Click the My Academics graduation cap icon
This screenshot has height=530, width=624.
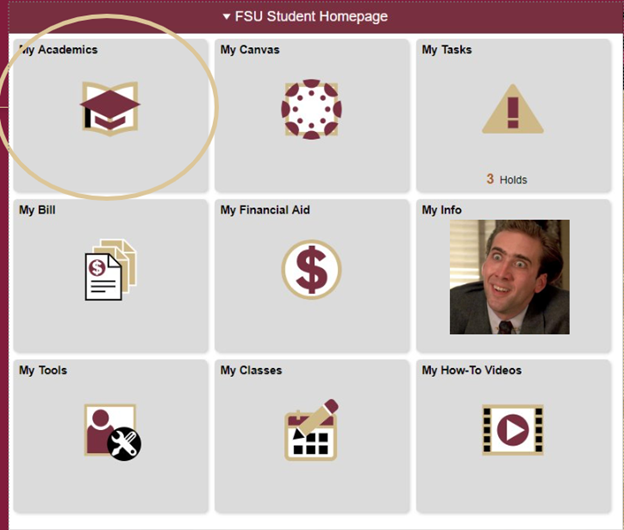(110, 108)
